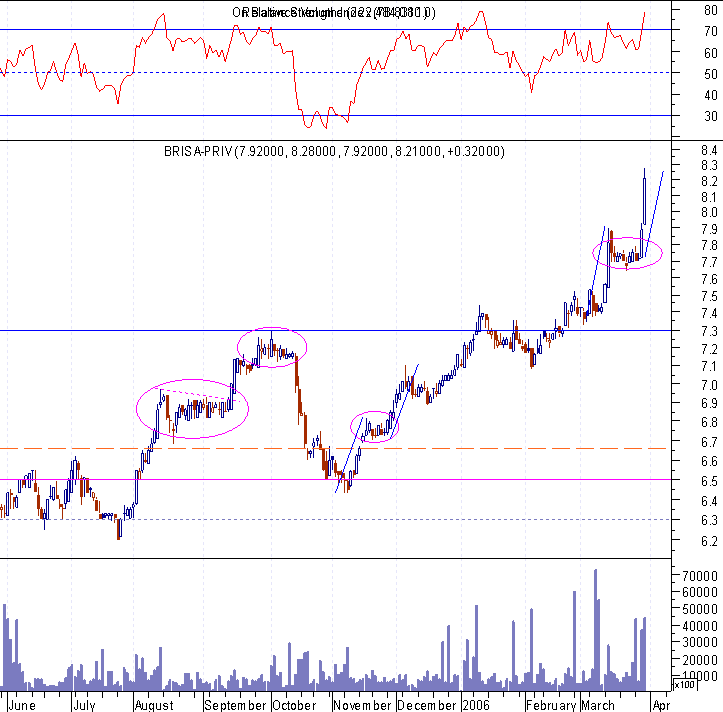
Task: Click the 70 value on the RSI scale
Action: click(711, 31)
